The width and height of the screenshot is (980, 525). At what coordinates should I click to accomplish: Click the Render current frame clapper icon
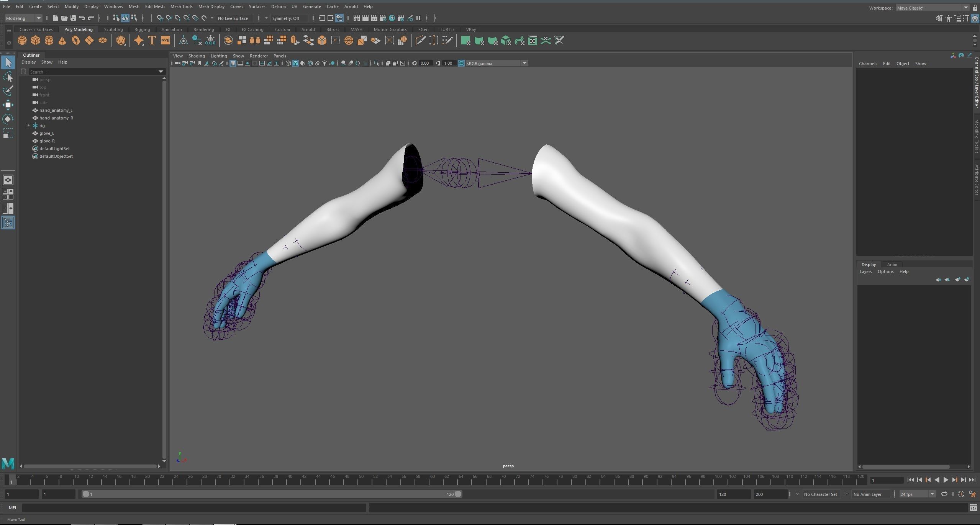click(365, 18)
